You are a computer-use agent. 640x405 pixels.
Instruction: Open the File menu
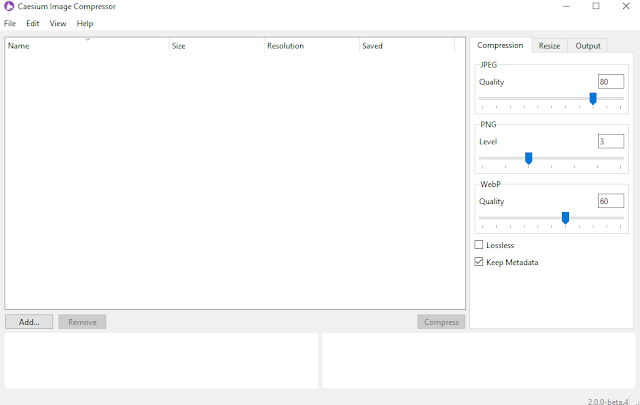pyautogui.click(x=10, y=24)
